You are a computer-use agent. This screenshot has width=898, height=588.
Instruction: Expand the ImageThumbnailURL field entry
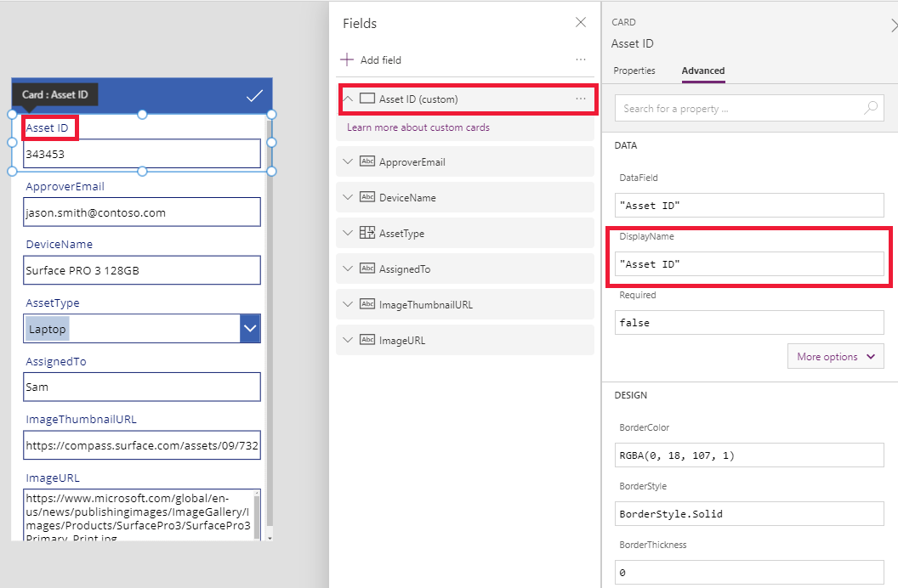(348, 304)
